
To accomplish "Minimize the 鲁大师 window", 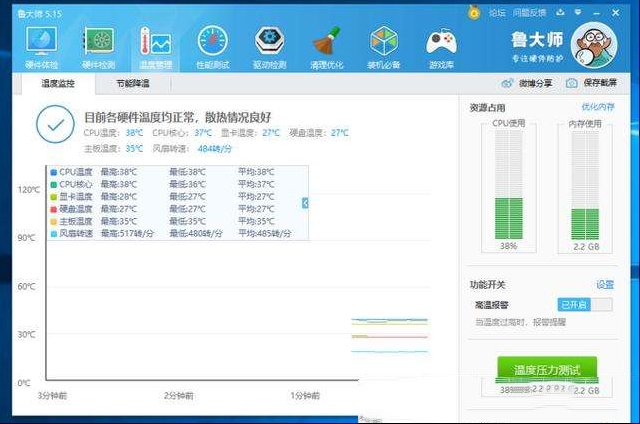I will (597, 13).
